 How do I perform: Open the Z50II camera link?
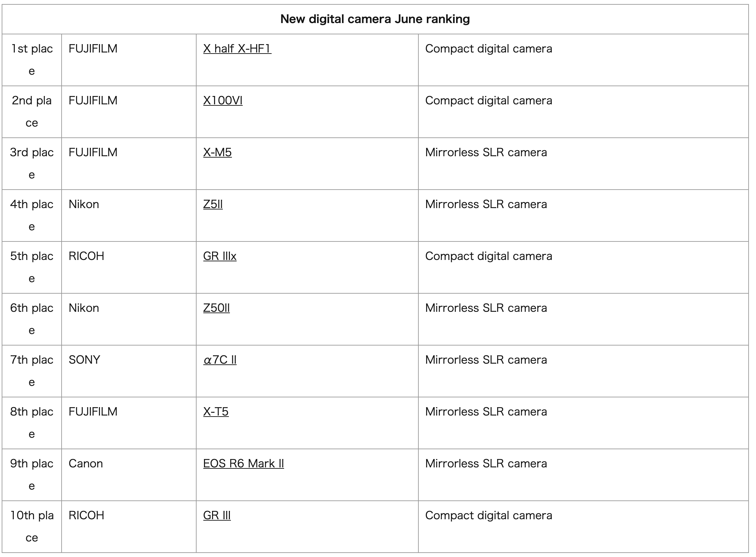pos(216,308)
